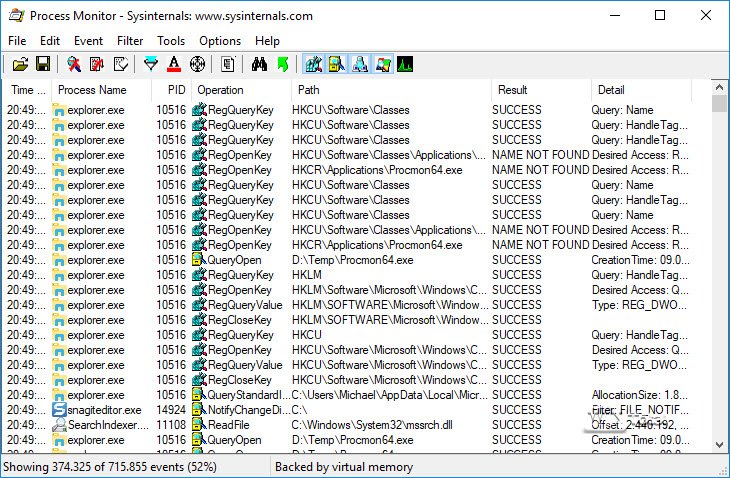The width and height of the screenshot is (730, 478).
Task: Toggle the Capture events magnifier button
Action: pos(74,65)
